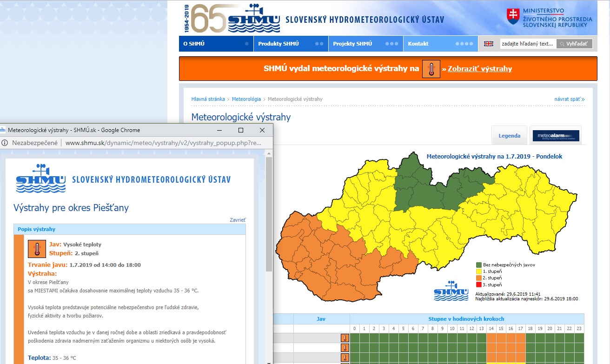Click the hour 14 column header

point(491,329)
